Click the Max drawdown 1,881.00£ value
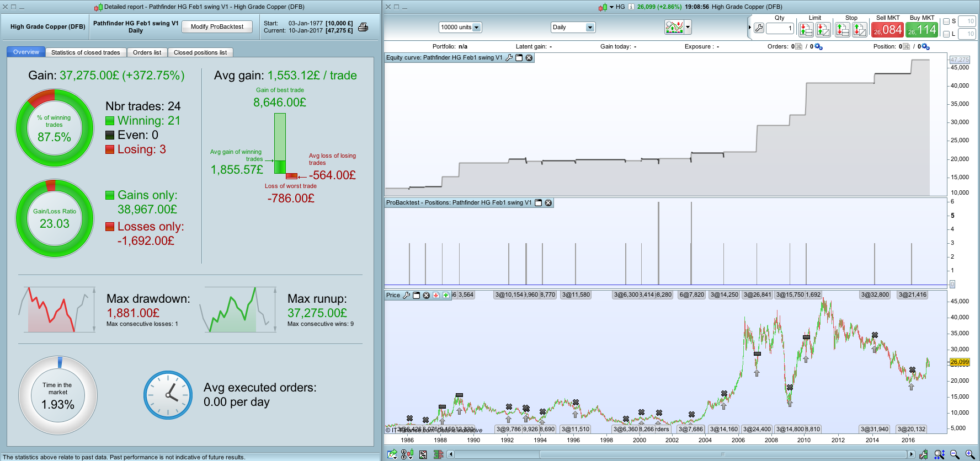This screenshot has width=980, height=461. click(133, 313)
